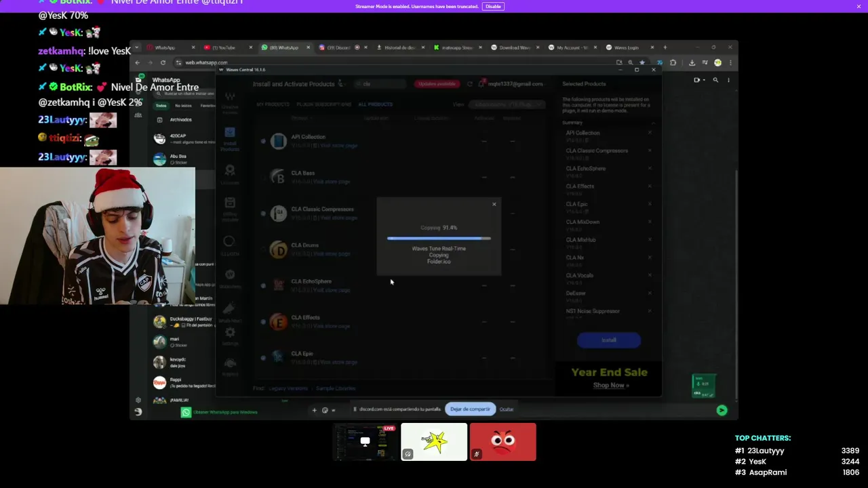Select the API Collection product radio
868x488 pixels.
[263, 141]
